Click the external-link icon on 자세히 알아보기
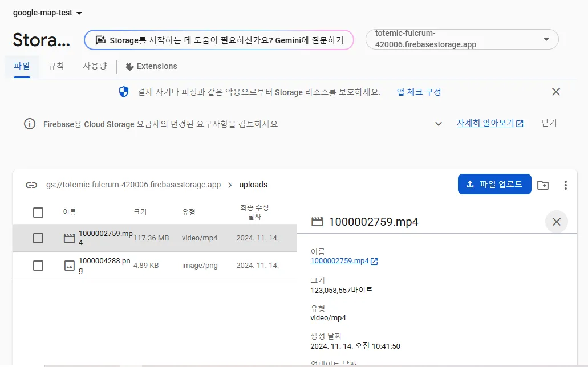The height and width of the screenshot is (367, 588). [x=520, y=123]
